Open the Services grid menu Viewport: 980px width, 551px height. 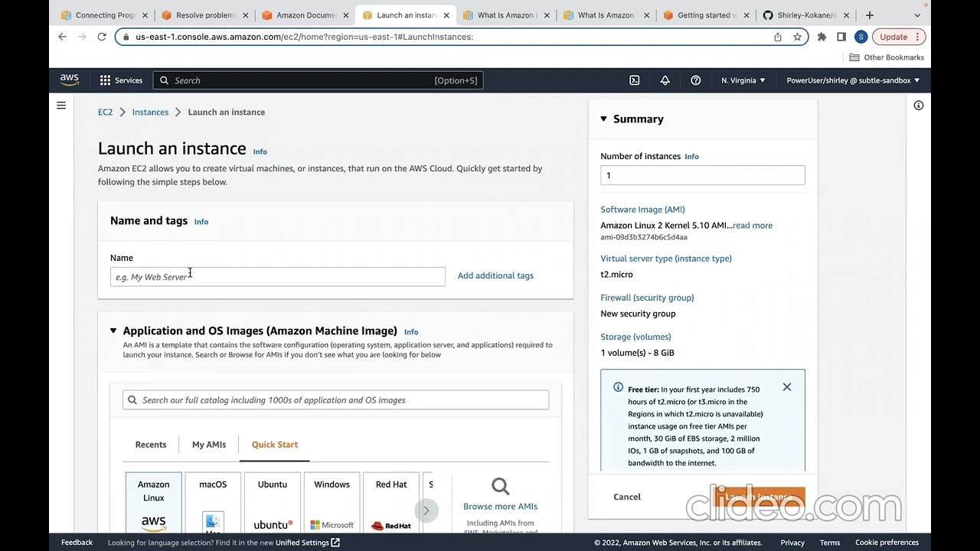(x=121, y=80)
